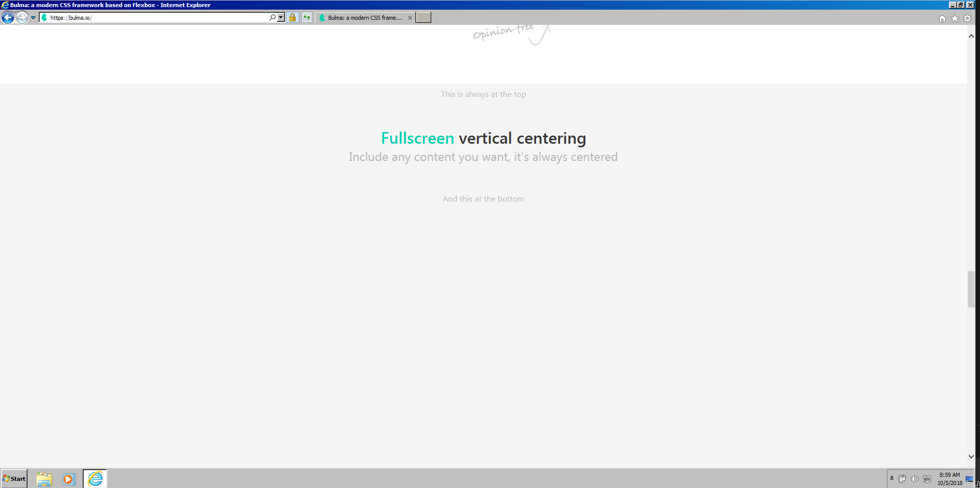Select the Bulma CSS framework tab

(x=362, y=17)
